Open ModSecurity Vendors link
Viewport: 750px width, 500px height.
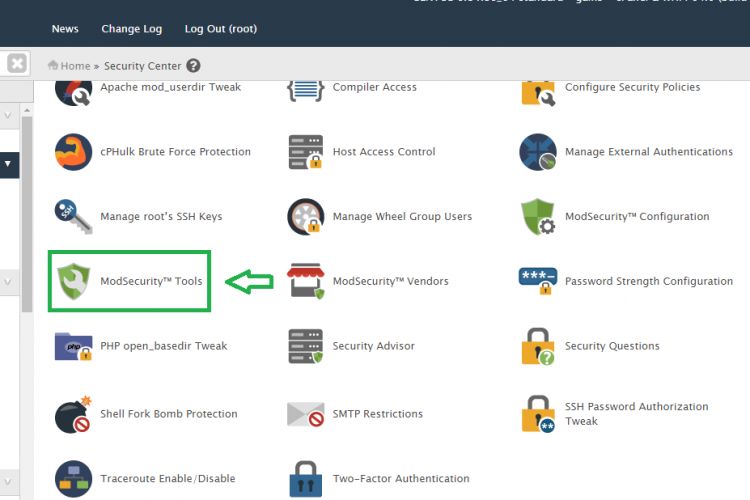pos(390,281)
